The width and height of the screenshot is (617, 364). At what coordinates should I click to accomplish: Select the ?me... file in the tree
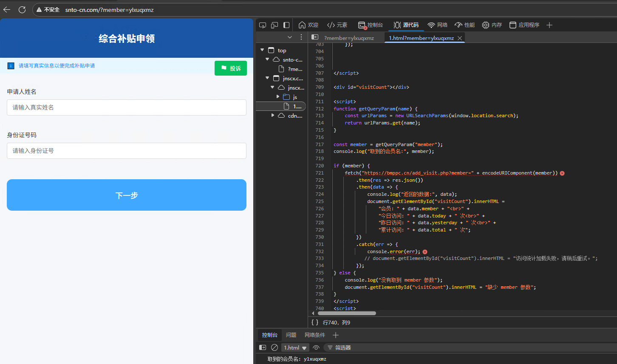click(x=290, y=69)
